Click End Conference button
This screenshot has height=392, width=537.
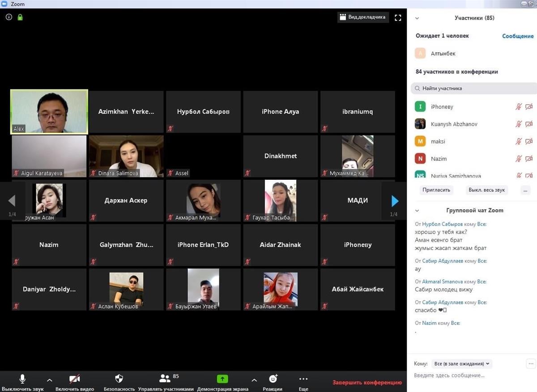click(x=367, y=383)
